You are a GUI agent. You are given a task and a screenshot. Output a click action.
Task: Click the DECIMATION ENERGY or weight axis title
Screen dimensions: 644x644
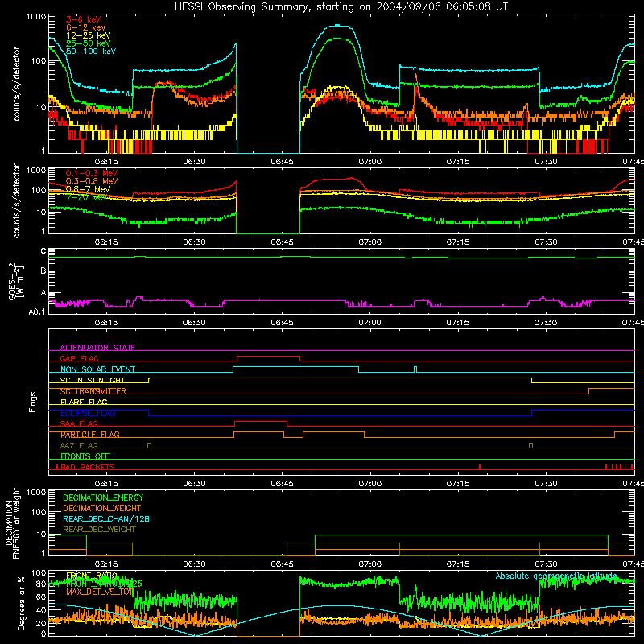(12, 522)
